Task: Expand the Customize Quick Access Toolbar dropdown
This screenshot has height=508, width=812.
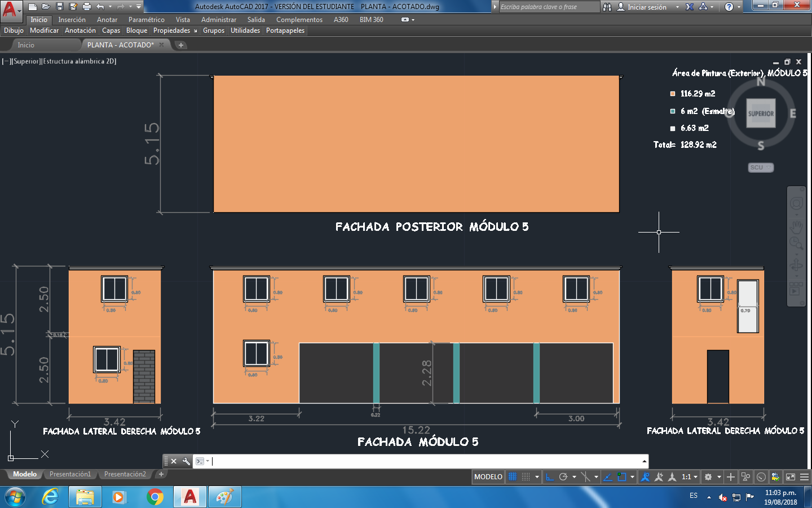Action: tap(139, 7)
